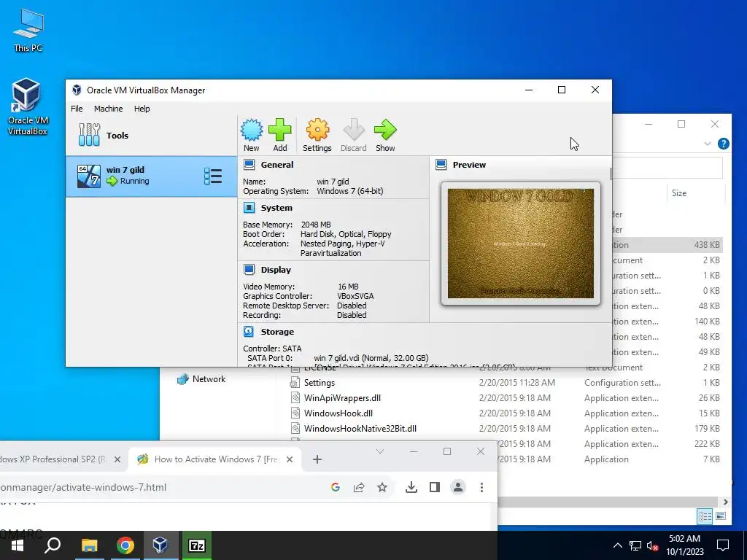Open This PC desktop icon
The width and height of the screenshot is (747, 560).
tap(28, 30)
